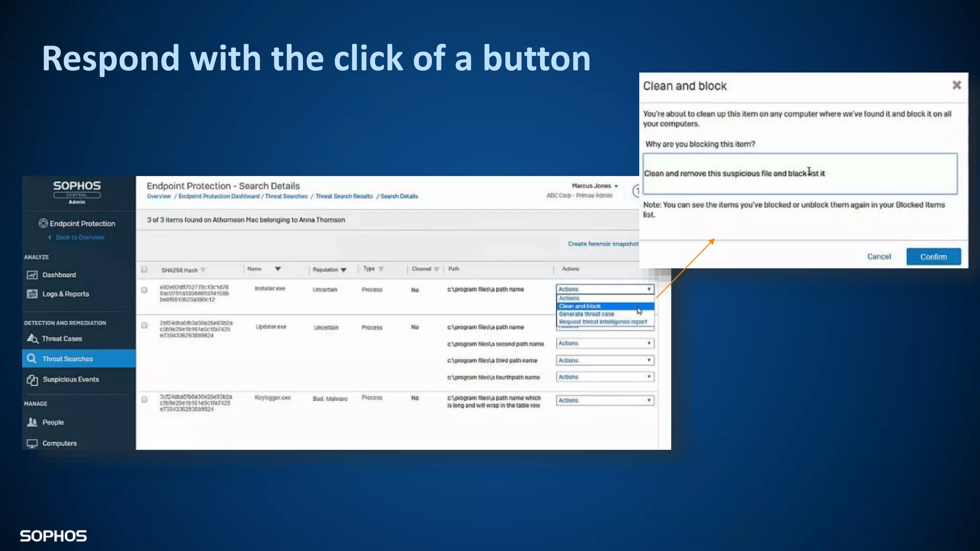The width and height of the screenshot is (980, 551).
Task: Select Generate threat case option
Action: (586, 314)
